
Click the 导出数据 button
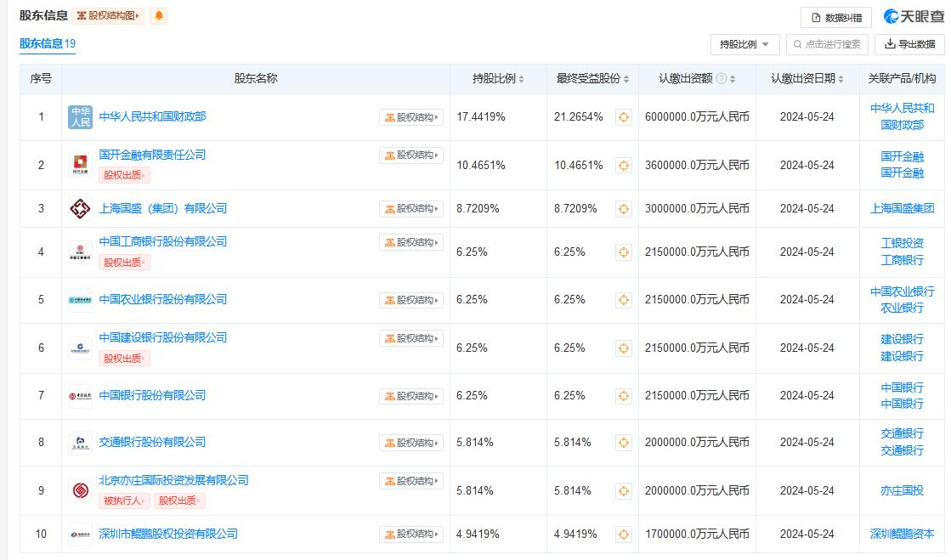point(909,44)
